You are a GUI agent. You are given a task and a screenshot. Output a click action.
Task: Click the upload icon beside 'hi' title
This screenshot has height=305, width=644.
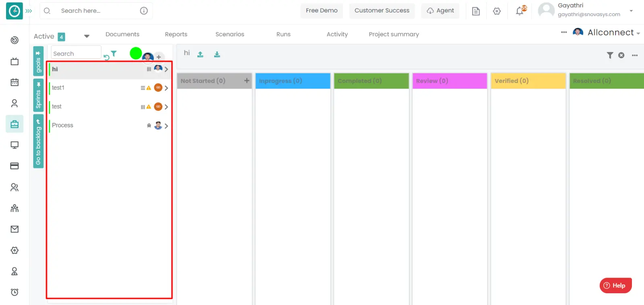[x=200, y=54]
